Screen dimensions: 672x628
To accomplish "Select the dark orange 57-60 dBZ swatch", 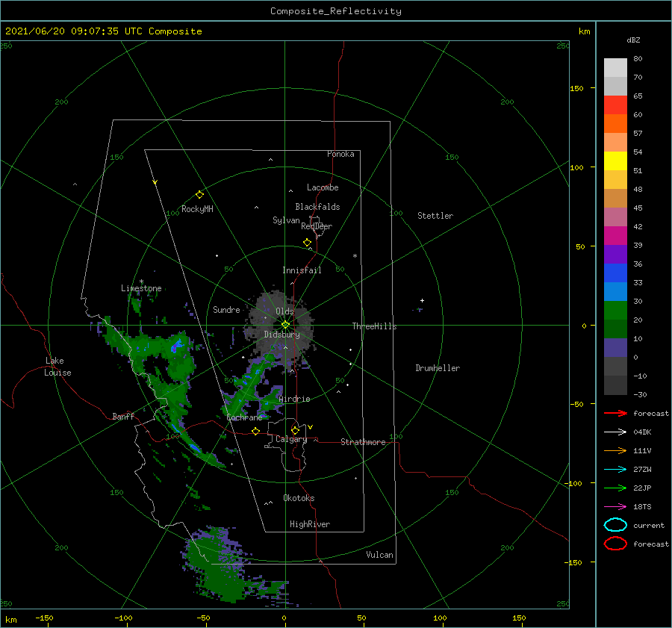I will point(615,124).
